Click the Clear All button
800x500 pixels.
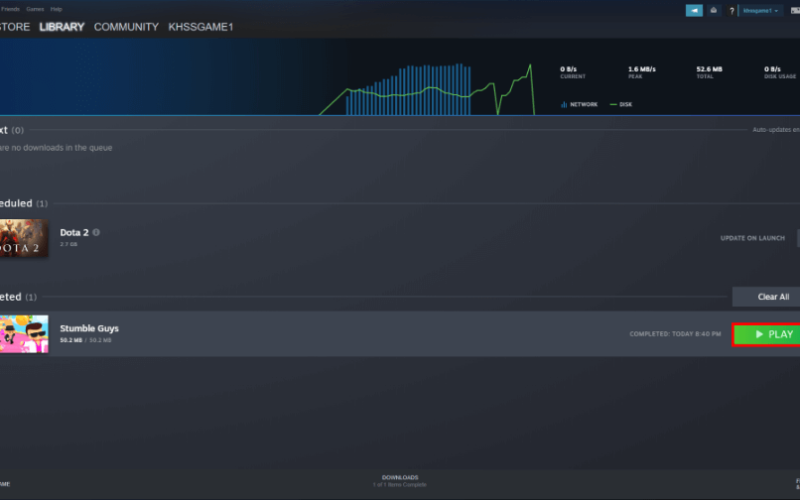pyautogui.click(x=766, y=296)
